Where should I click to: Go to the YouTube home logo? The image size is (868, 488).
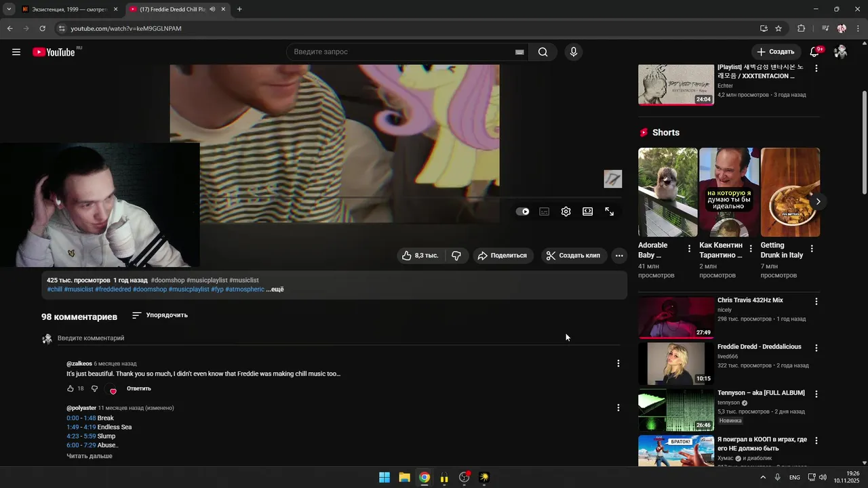point(54,52)
